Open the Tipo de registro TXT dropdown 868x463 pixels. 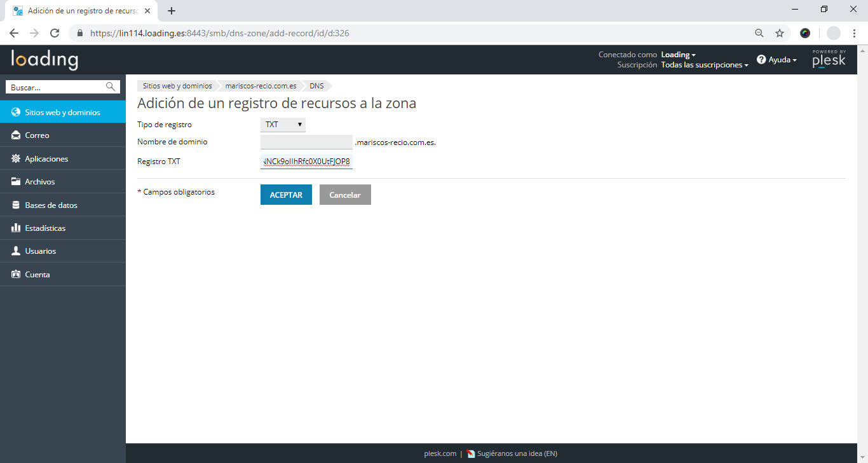pyautogui.click(x=283, y=125)
